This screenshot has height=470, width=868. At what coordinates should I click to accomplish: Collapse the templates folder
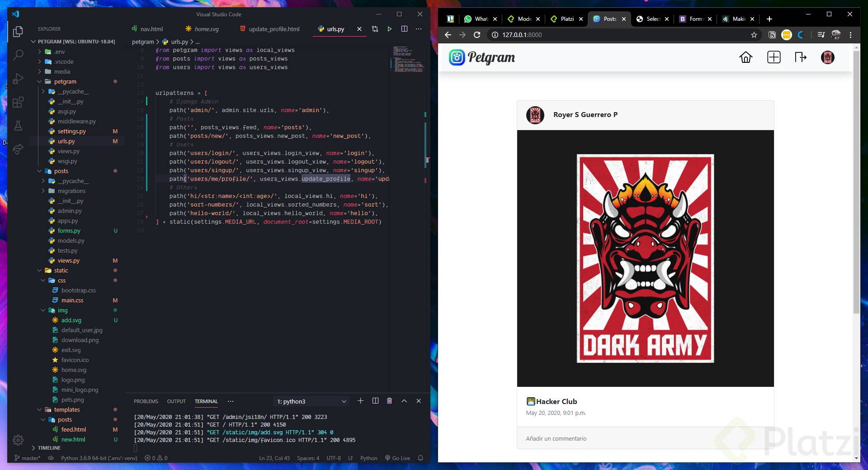pyautogui.click(x=67, y=409)
